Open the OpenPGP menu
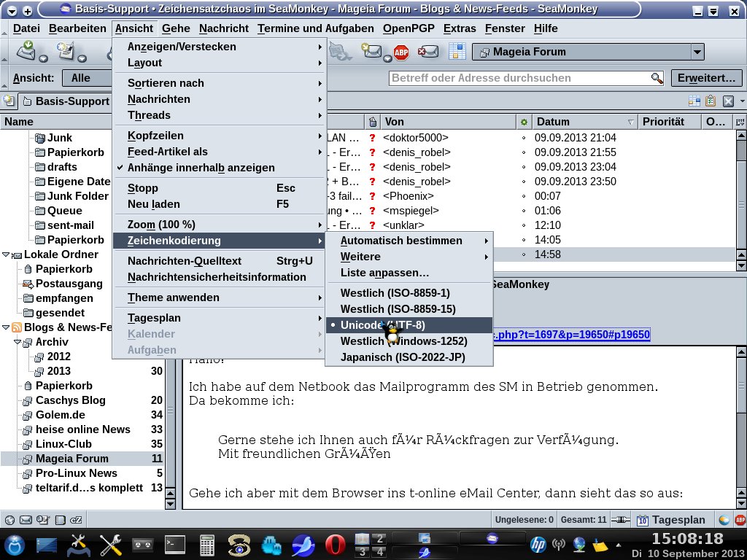The width and height of the screenshot is (747, 560). [x=409, y=28]
